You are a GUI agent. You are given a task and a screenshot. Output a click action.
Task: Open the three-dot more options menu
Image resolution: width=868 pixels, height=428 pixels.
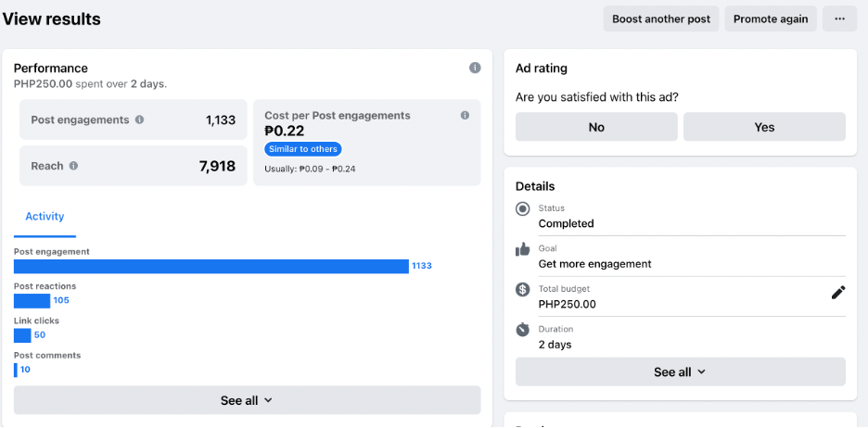[x=839, y=19]
